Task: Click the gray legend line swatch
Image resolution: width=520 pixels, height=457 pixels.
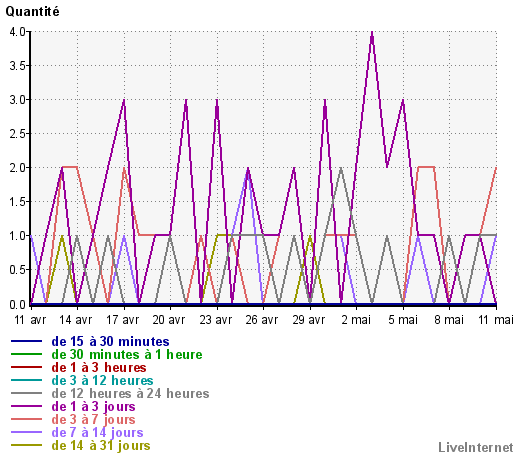Action: click(26, 393)
